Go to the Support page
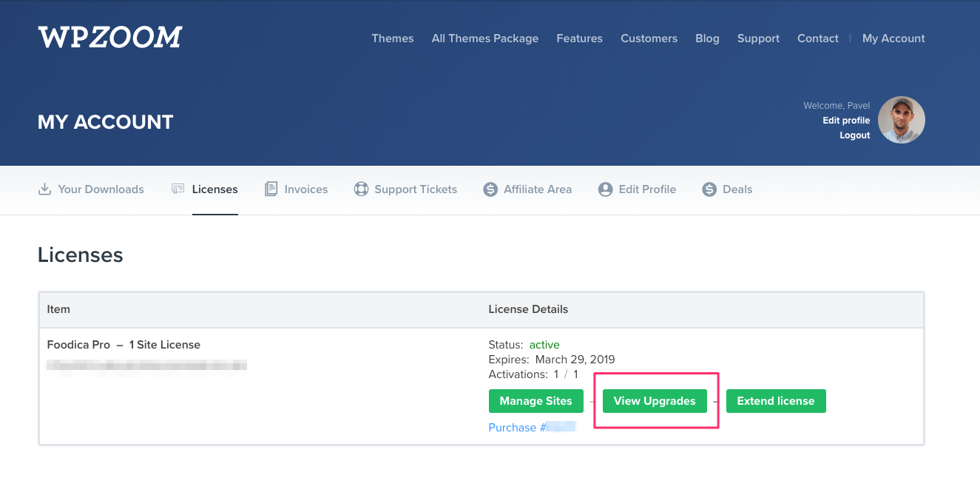This screenshot has height=478, width=980. coord(759,38)
